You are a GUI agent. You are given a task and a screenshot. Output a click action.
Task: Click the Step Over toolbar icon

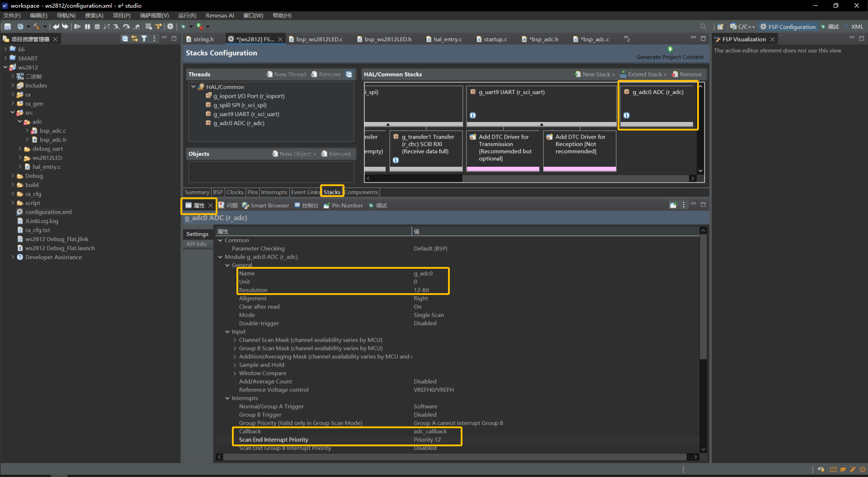126,27
